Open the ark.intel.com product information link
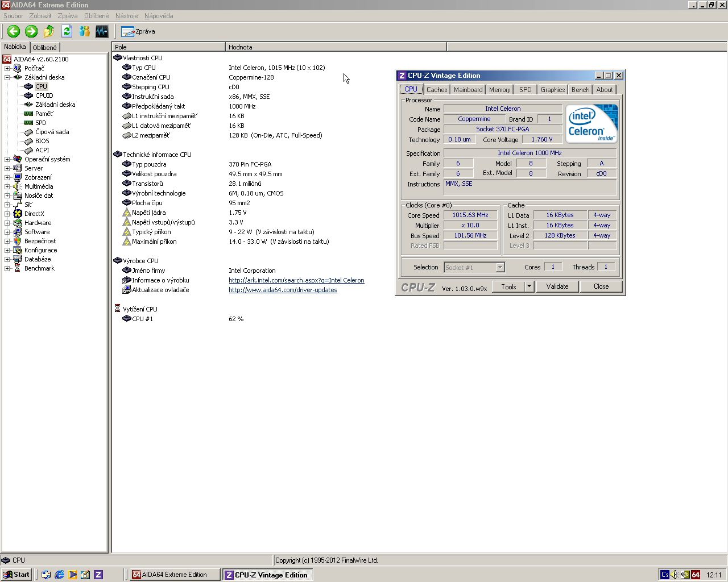 coord(296,280)
